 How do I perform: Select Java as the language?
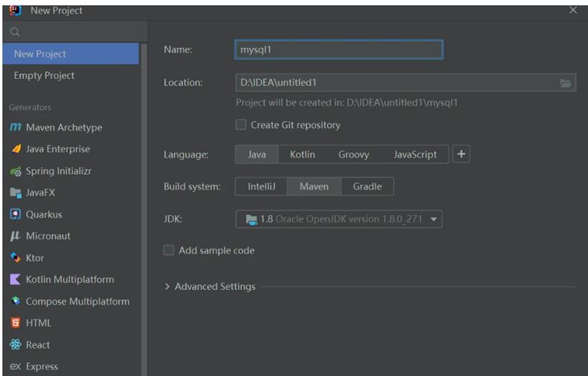pyautogui.click(x=257, y=154)
